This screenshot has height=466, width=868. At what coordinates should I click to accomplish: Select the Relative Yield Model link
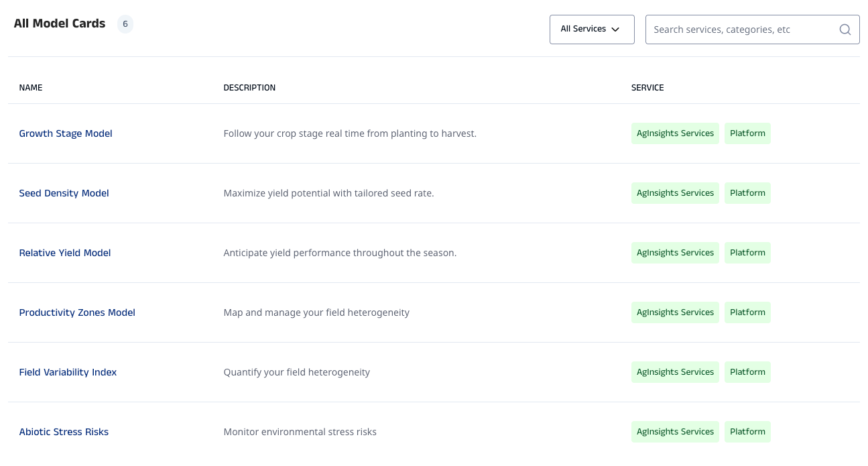coord(65,253)
